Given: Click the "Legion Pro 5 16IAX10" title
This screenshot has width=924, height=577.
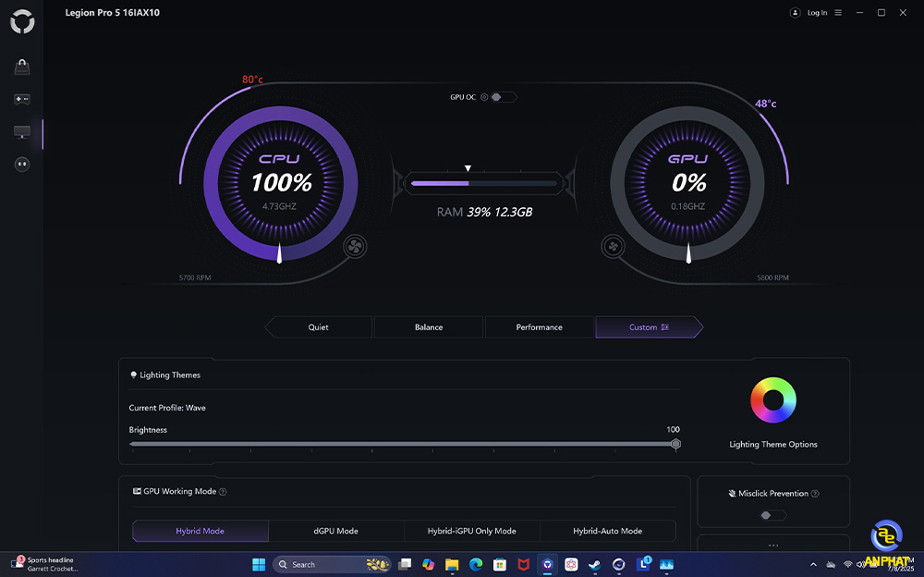Looking at the screenshot, I should (113, 12).
